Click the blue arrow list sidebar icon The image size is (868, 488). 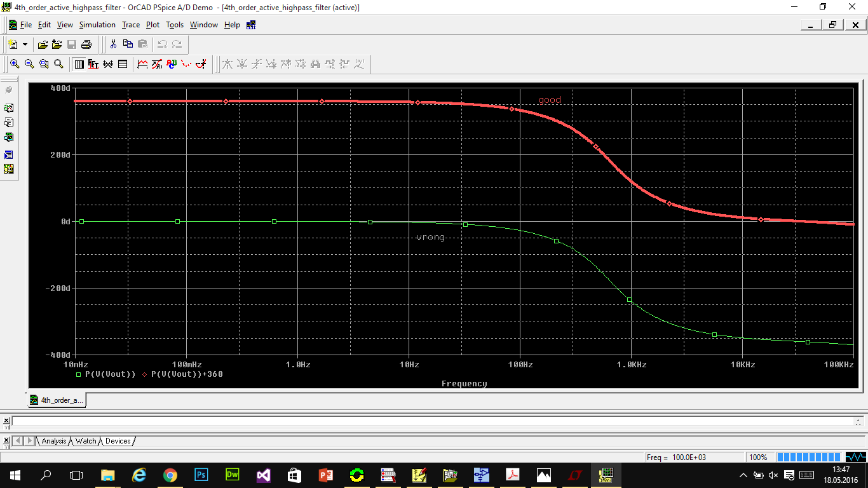9,154
